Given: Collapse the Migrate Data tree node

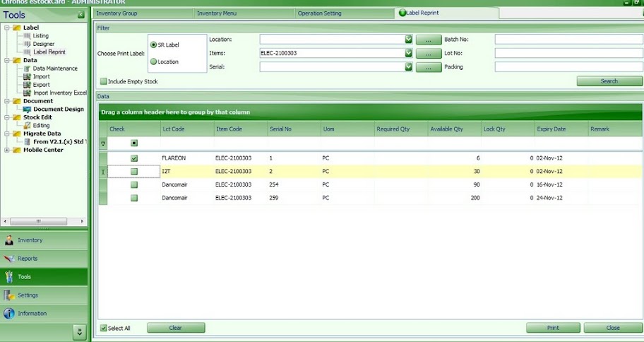Looking at the screenshot, I should click(x=7, y=134).
